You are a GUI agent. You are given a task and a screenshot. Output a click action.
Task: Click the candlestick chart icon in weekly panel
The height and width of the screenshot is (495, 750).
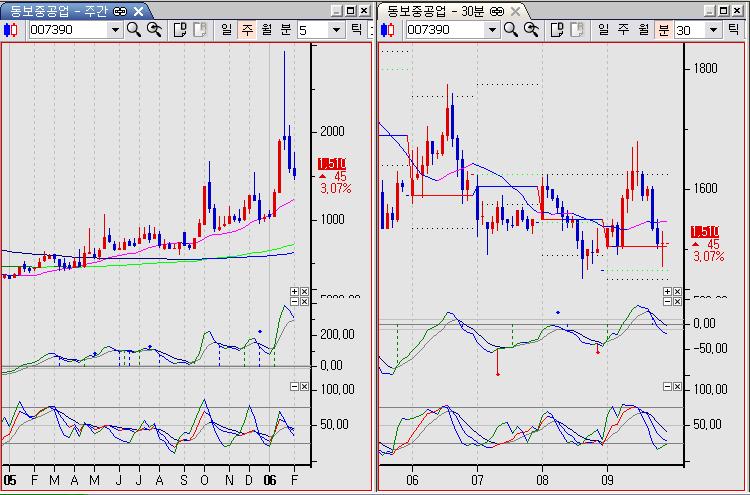(12, 30)
